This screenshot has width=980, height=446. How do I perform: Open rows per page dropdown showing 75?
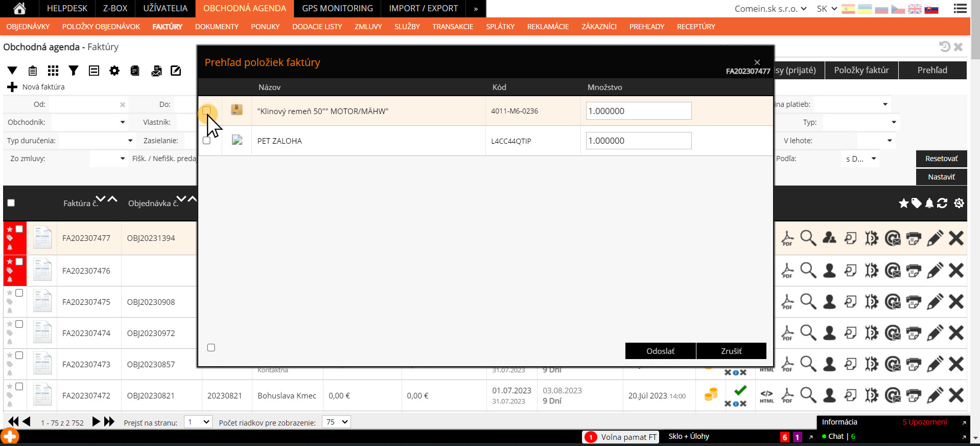click(x=336, y=422)
